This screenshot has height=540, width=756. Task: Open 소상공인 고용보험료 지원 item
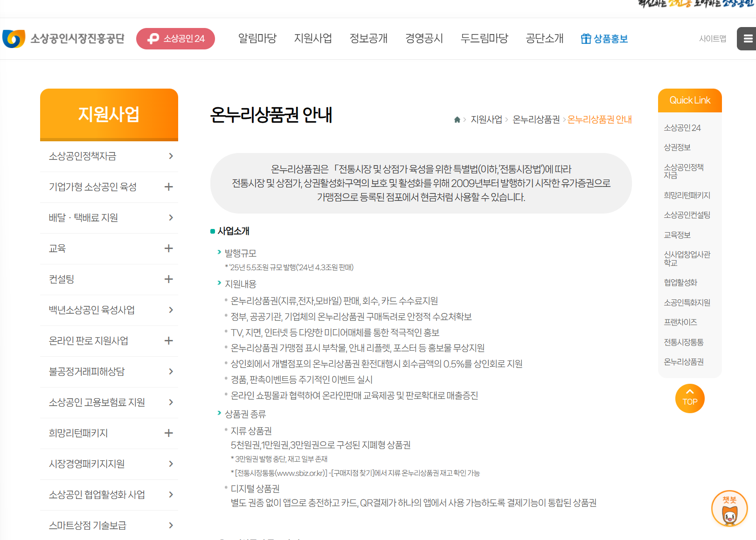[109, 402]
